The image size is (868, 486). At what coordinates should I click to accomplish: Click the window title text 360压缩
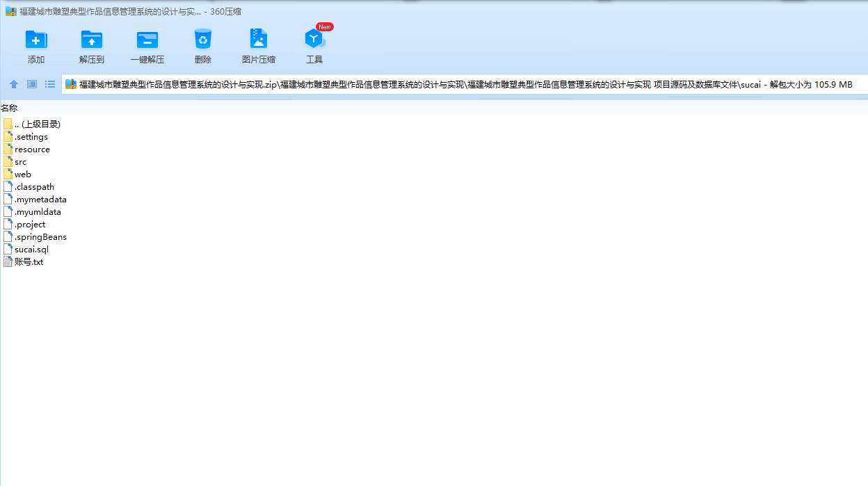(225, 11)
